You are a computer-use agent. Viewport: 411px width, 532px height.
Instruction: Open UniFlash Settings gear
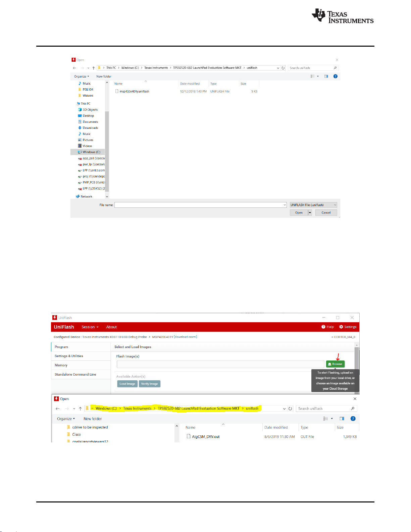point(341,327)
